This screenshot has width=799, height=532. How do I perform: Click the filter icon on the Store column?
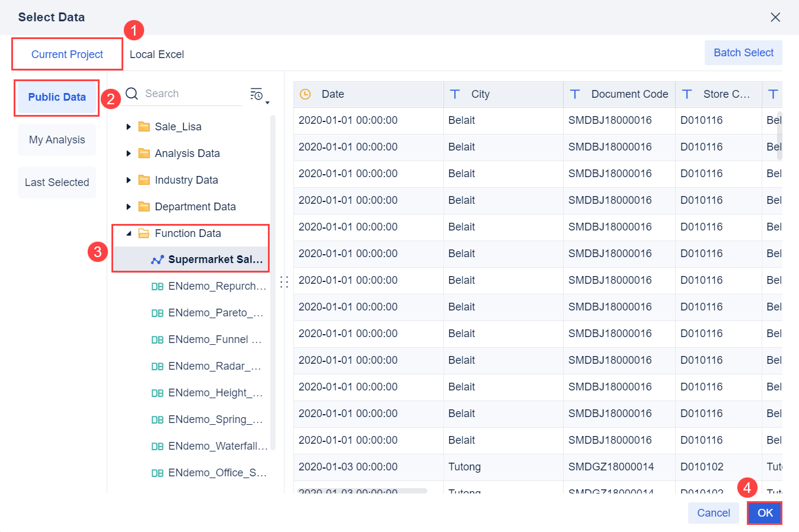coord(687,94)
